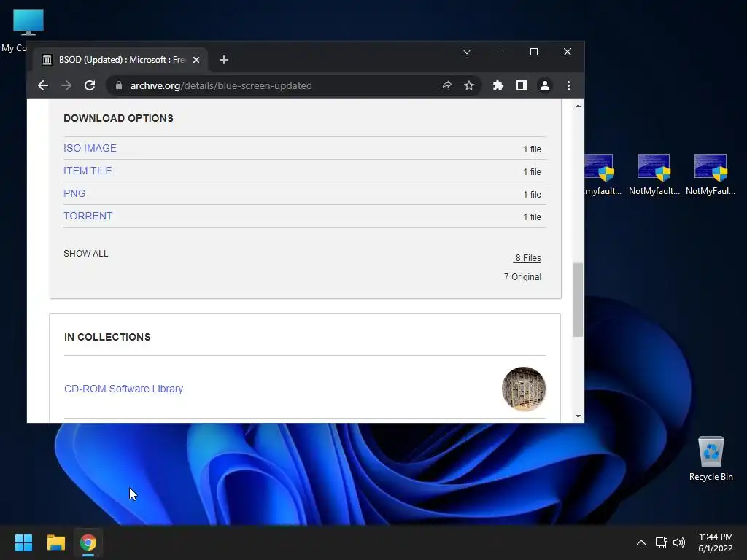Select partially hidden myfault... desktop icon
The height and width of the screenshot is (560, 747).
click(603, 174)
